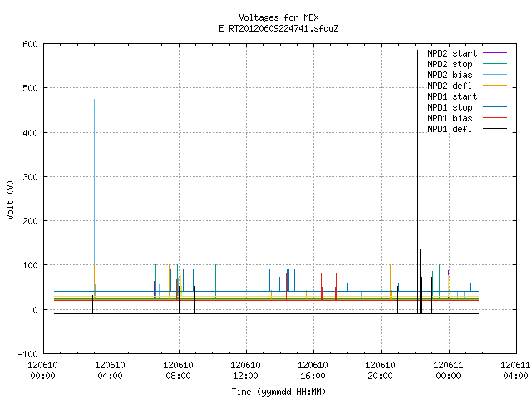The width and height of the screenshot is (532, 399).
Task: Click the 'Volt (V)' y-axis label
Action: (10, 199)
